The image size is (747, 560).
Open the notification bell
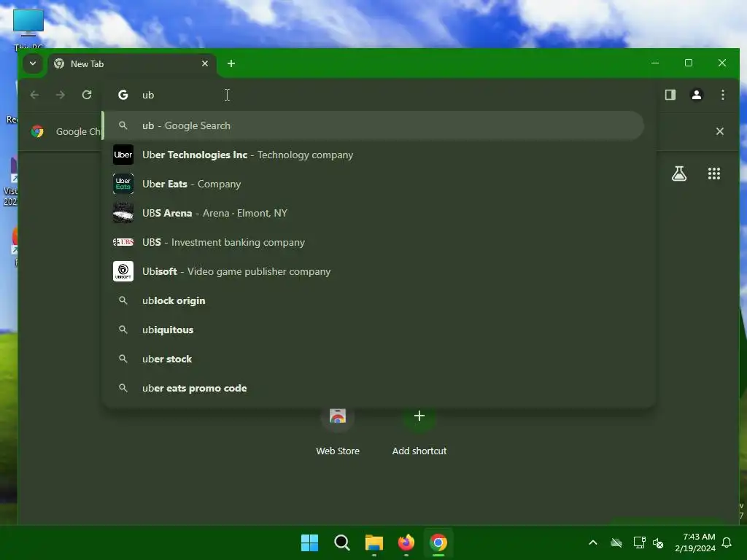(727, 542)
